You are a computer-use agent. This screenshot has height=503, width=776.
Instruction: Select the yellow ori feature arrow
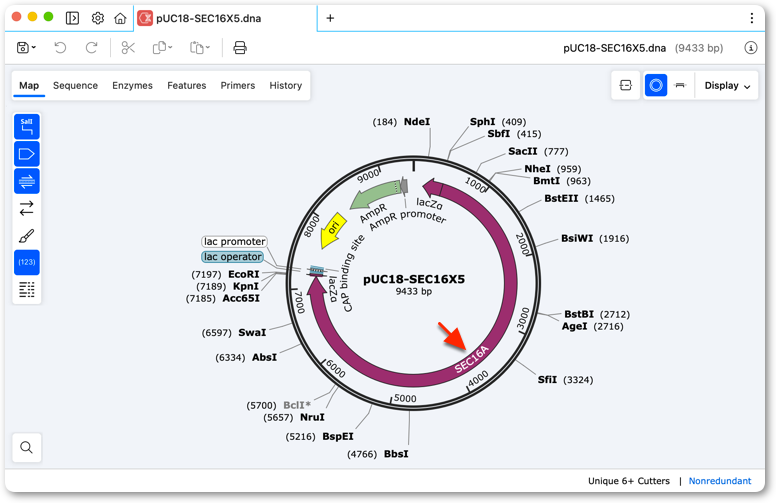(x=333, y=230)
